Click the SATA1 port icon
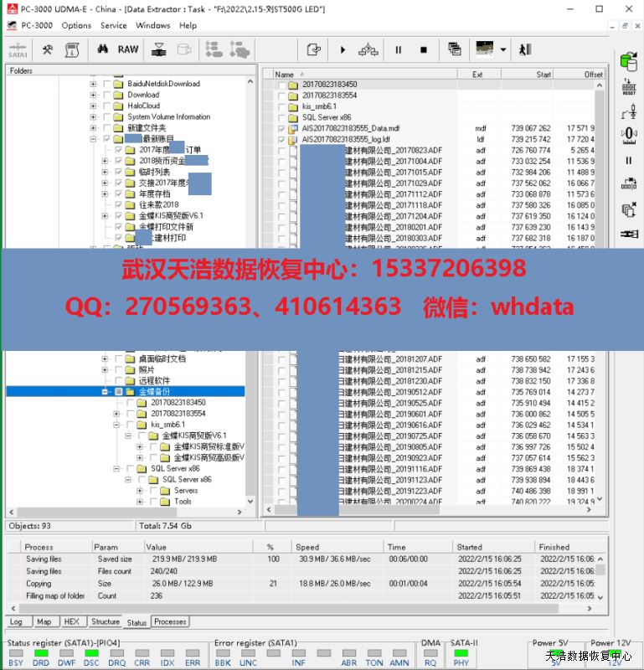 coord(18,50)
